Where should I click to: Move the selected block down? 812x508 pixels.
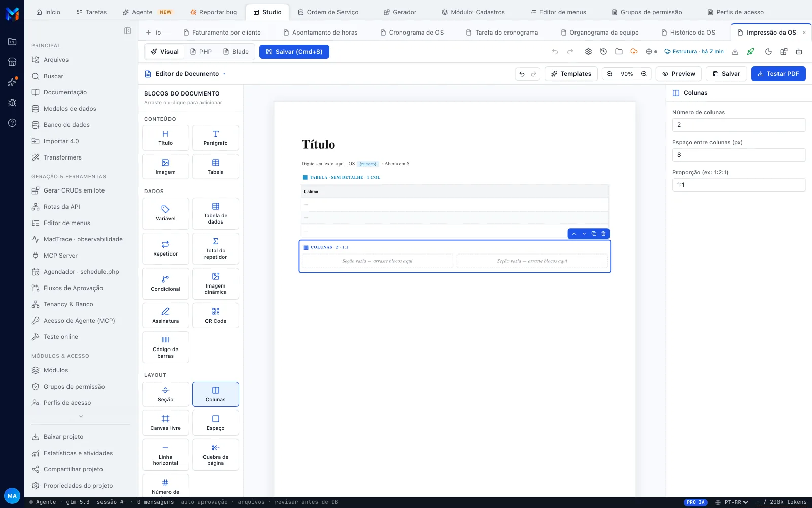(x=584, y=234)
